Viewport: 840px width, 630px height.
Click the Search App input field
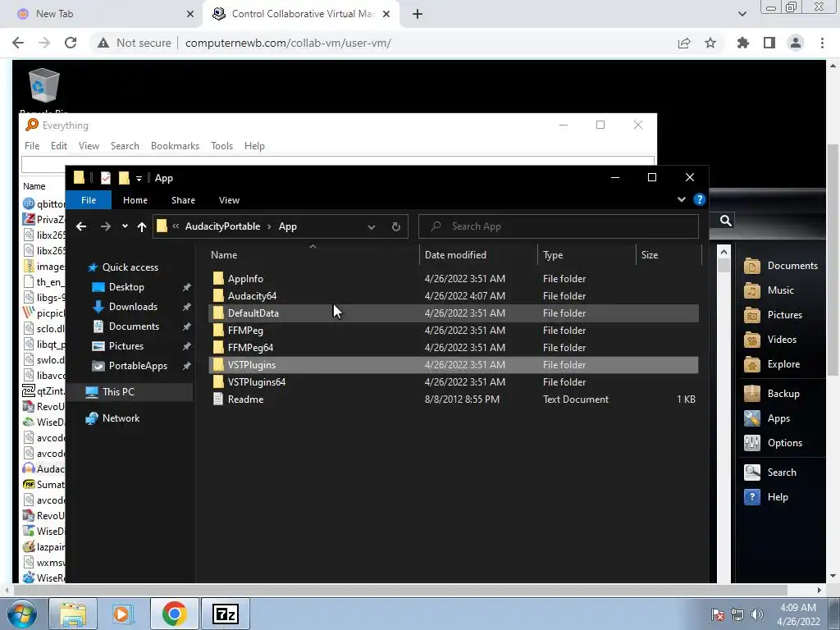559,226
